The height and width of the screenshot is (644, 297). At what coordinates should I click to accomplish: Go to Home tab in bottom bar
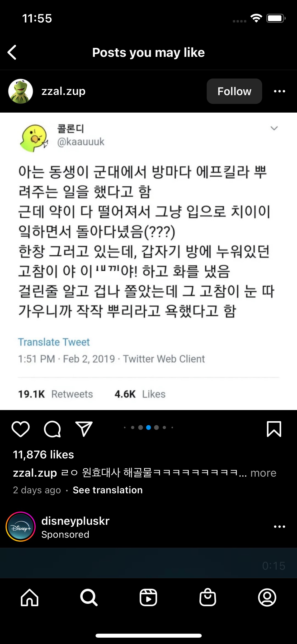coord(30,597)
